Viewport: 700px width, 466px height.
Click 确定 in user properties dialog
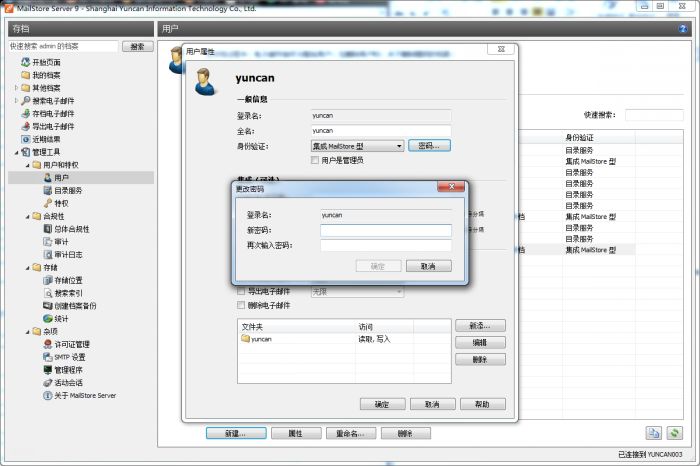point(383,404)
